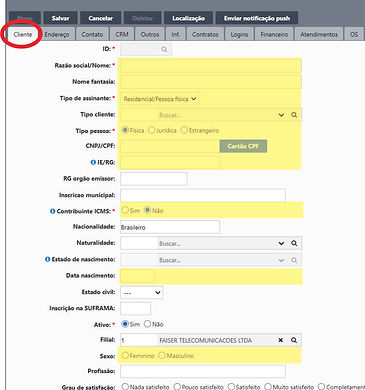Click the Data nascimento field
This screenshot has width=365, height=390.
pyautogui.click(x=137, y=276)
